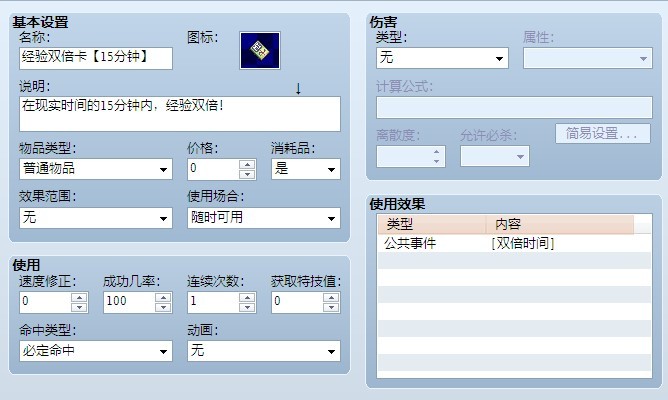Click the 内容 column header in 使用效果
The image size is (668, 400).
(560, 224)
